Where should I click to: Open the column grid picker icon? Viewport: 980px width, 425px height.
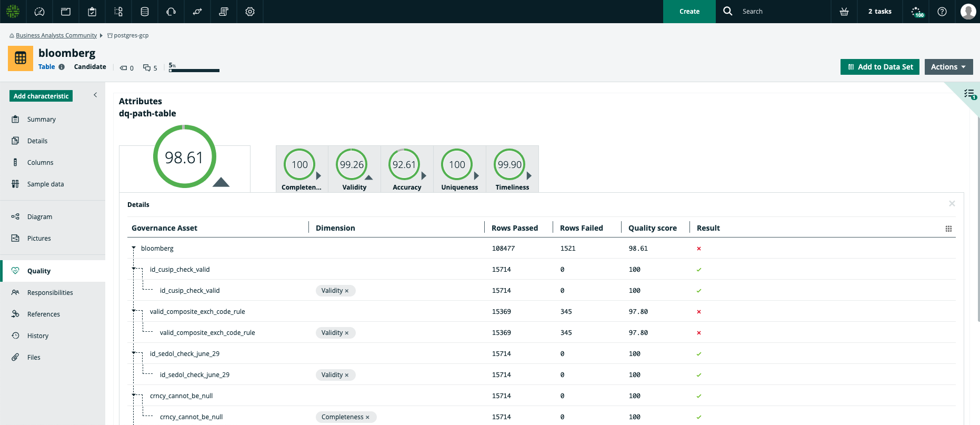[x=948, y=229]
